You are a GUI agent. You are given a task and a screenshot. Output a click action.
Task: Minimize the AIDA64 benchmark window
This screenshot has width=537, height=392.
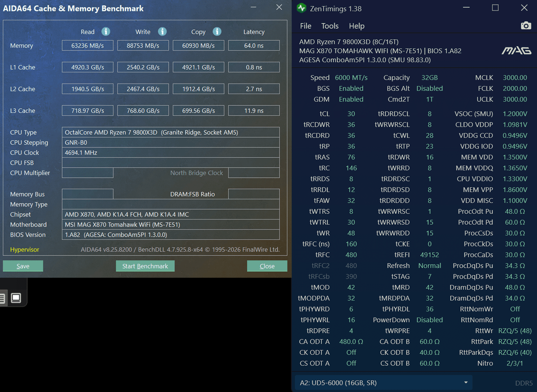tap(254, 8)
